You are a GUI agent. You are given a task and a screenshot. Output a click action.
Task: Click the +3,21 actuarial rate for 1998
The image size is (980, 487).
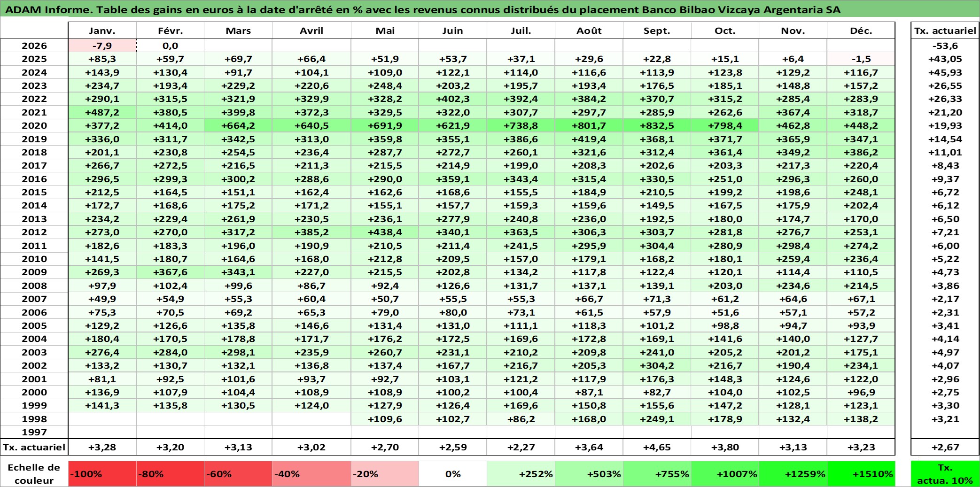pos(945,419)
